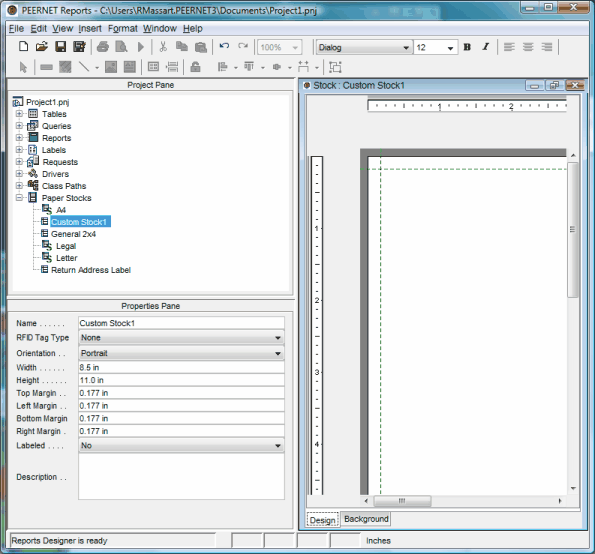Click the center objects icon
Screen dimensions: 595x554
pyautogui.click(x=277, y=67)
